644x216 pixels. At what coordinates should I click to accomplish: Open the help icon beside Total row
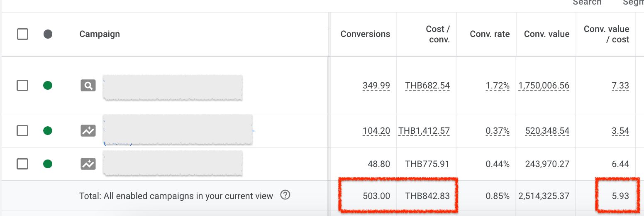(285, 195)
